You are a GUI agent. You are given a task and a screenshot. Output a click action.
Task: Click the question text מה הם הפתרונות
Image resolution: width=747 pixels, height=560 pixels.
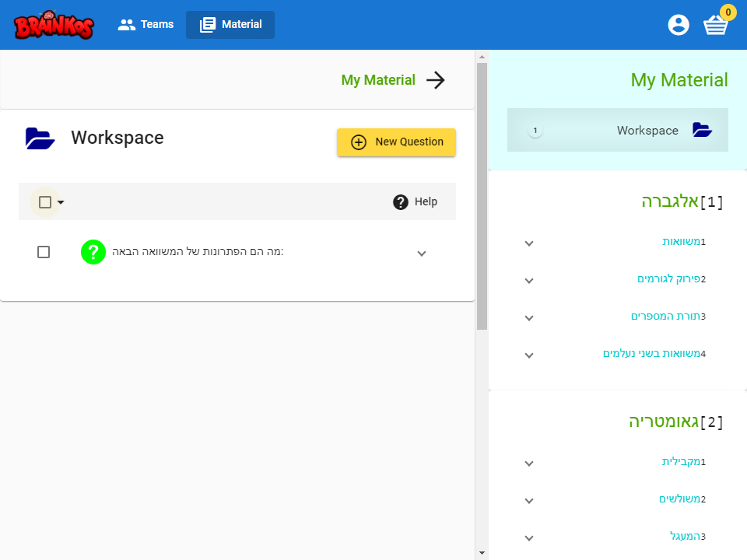pyautogui.click(x=197, y=251)
